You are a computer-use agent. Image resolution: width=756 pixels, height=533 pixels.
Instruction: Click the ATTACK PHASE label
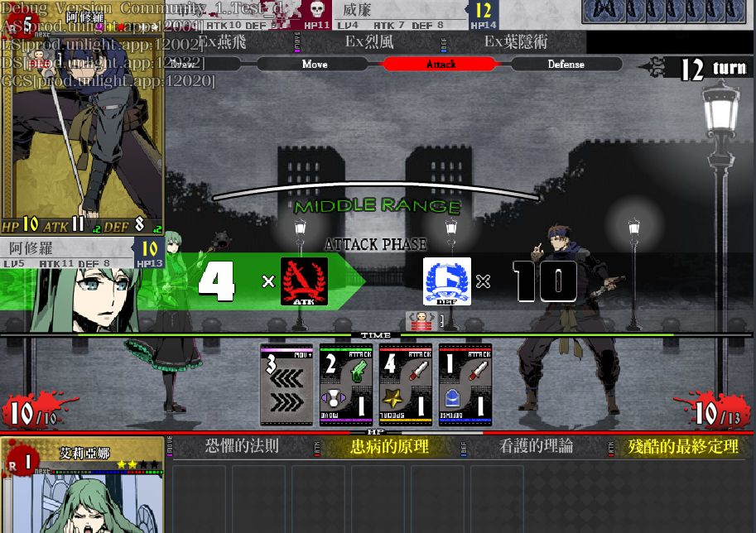[376, 244]
